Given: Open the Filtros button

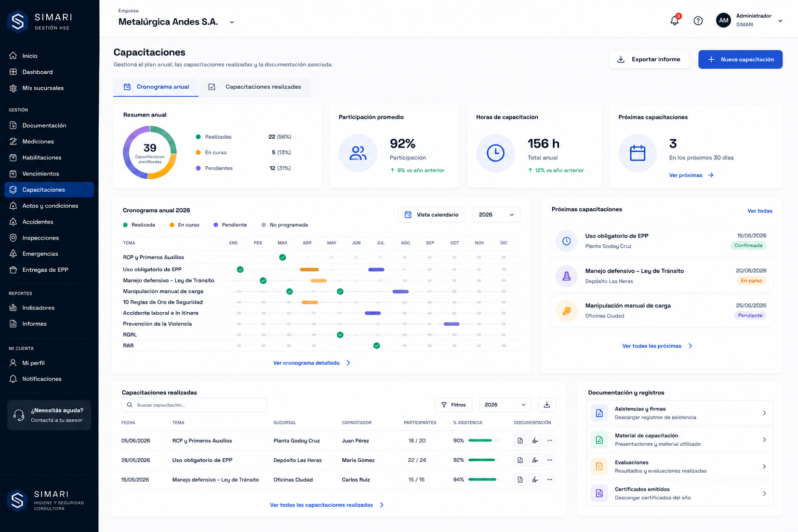Looking at the screenshot, I should coord(453,405).
